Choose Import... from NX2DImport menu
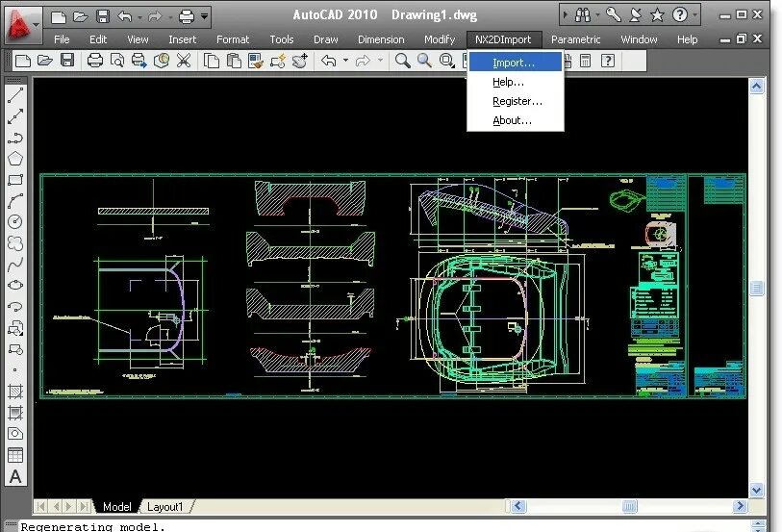The width and height of the screenshot is (782, 532). pyautogui.click(x=516, y=63)
